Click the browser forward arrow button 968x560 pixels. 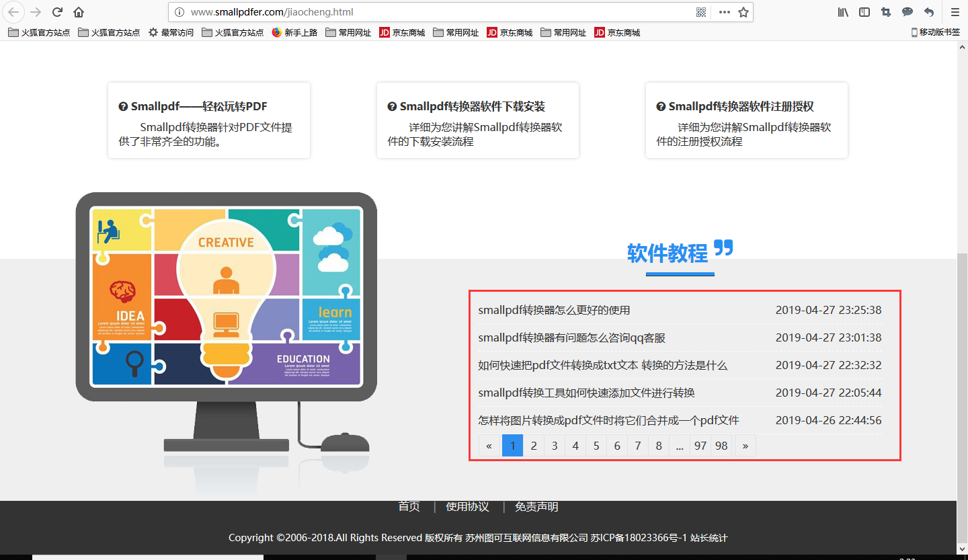click(36, 12)
